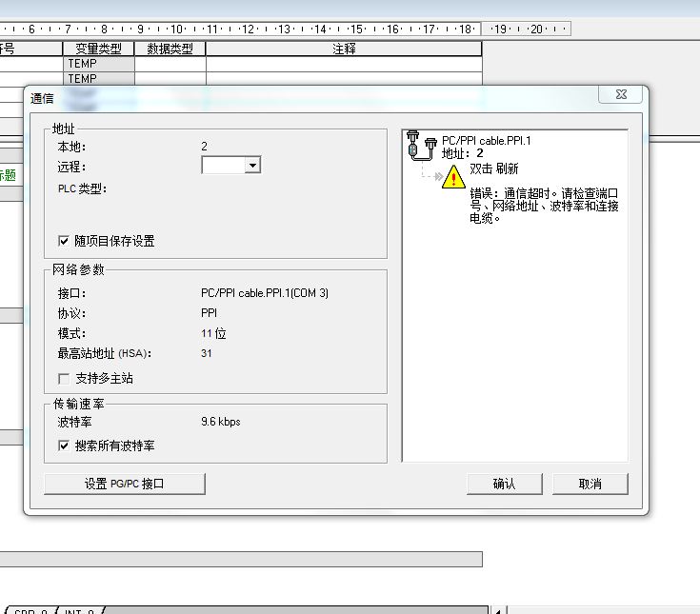Click the 设置 PG/PC 接口 button
The height and width of the screenshot is (614, 700).
125,484
